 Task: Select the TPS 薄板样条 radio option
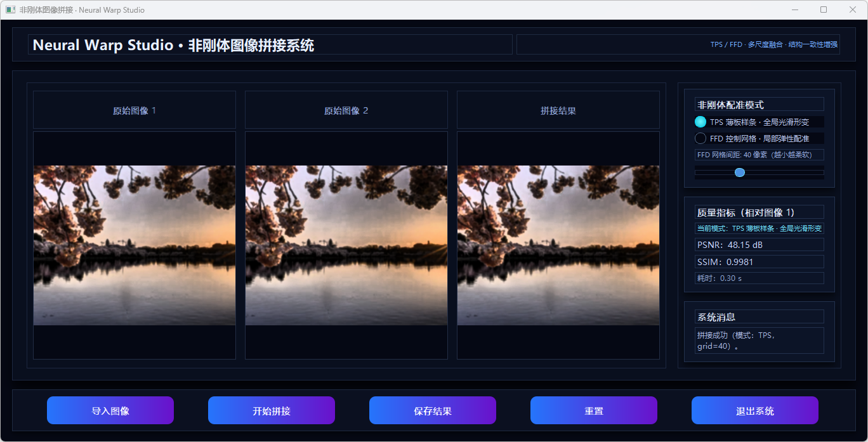[x=700, y=122]
